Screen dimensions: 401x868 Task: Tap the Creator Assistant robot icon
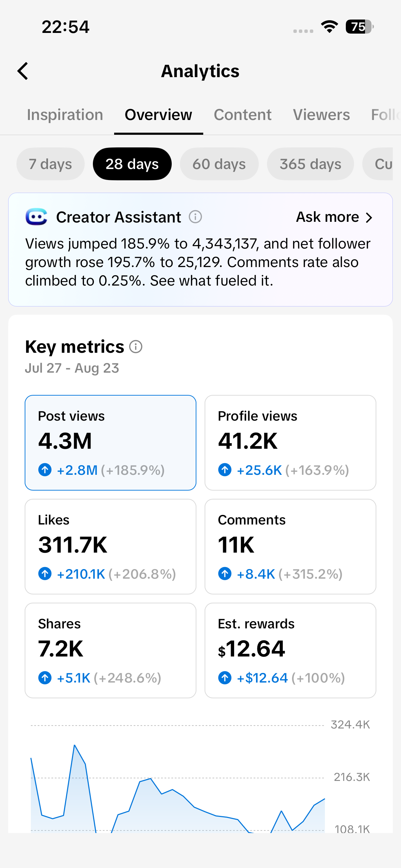(x=36, y=217)
